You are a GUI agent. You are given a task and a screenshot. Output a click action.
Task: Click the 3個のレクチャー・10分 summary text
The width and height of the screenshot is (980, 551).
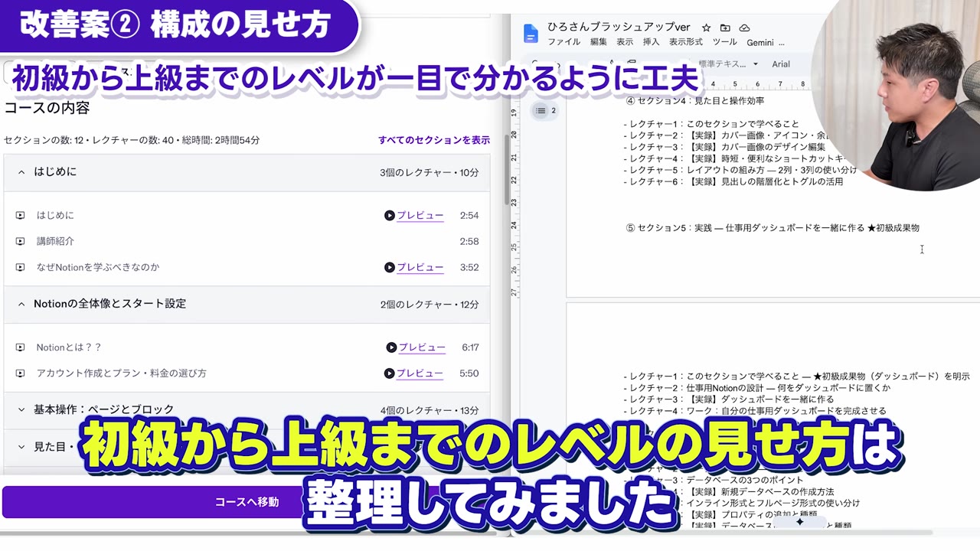(x=430, y=173)
